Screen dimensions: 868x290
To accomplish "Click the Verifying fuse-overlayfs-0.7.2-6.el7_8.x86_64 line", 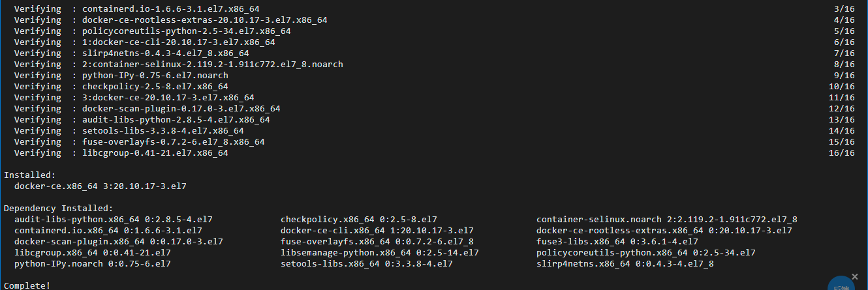I will tap(140, 141).
